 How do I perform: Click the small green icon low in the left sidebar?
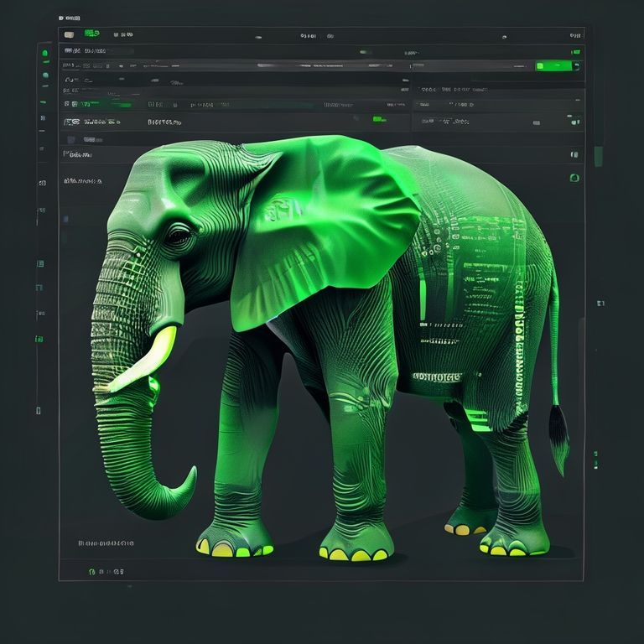tap(39, 340)
